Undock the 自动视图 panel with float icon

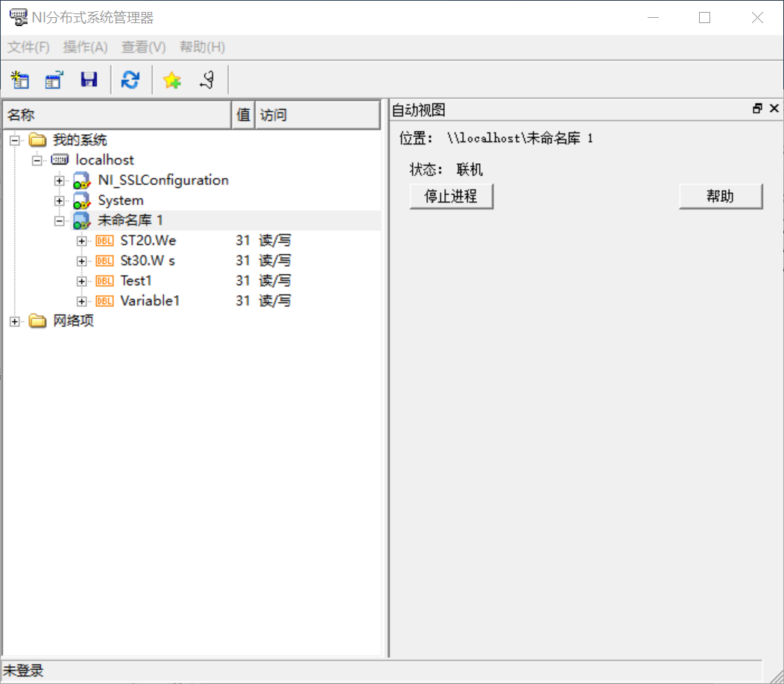click(757, 109)
